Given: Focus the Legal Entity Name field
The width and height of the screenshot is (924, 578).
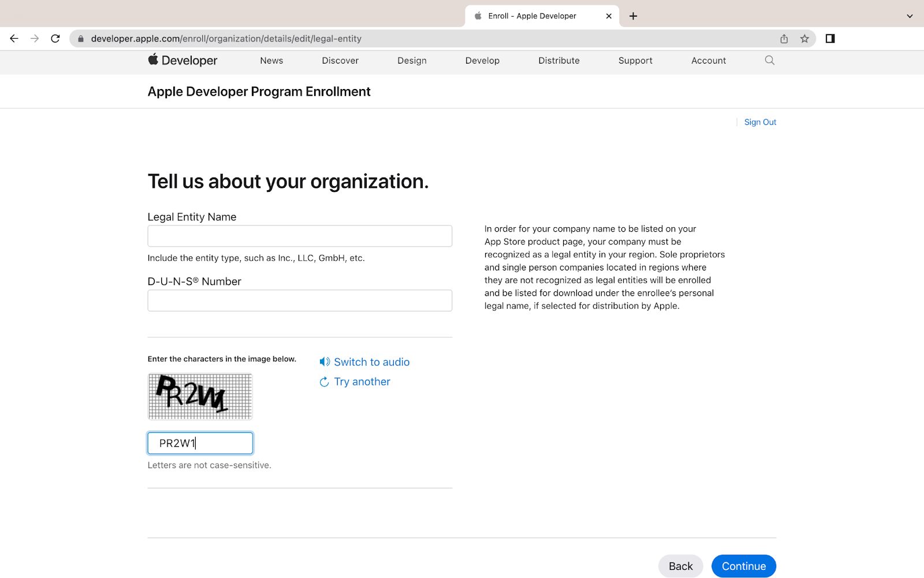Looking at the screenshot, I should (x=300, y=236).
